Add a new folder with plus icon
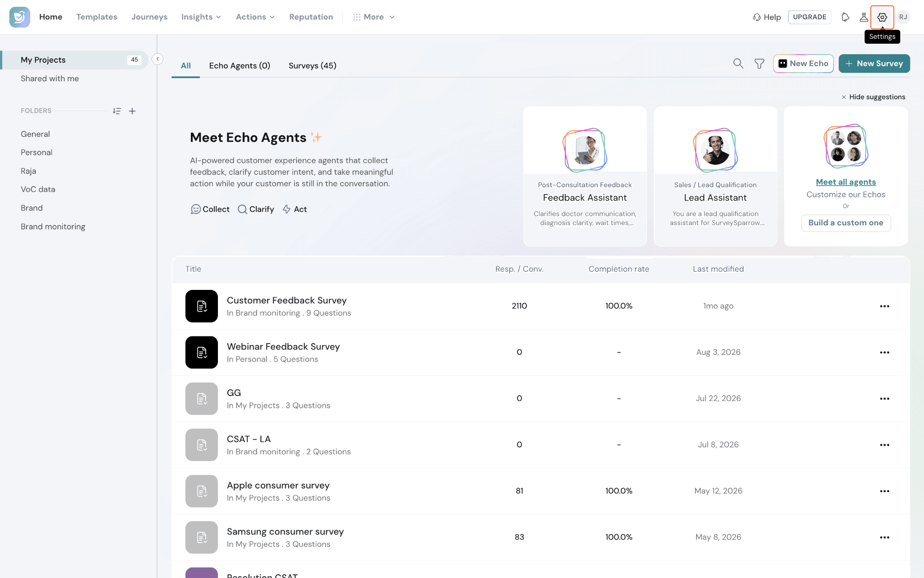 click(132, 111)
